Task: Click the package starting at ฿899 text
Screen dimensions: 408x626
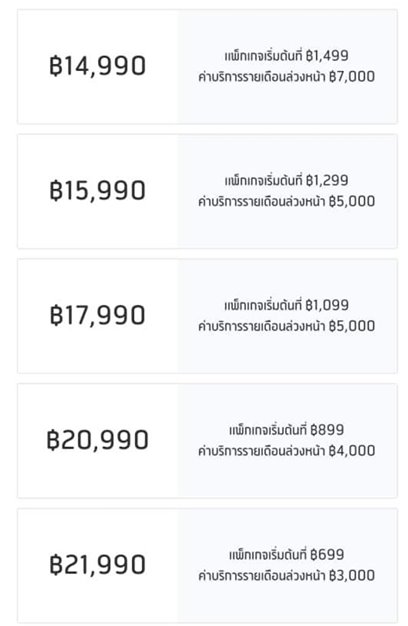Action: [286, 430]
